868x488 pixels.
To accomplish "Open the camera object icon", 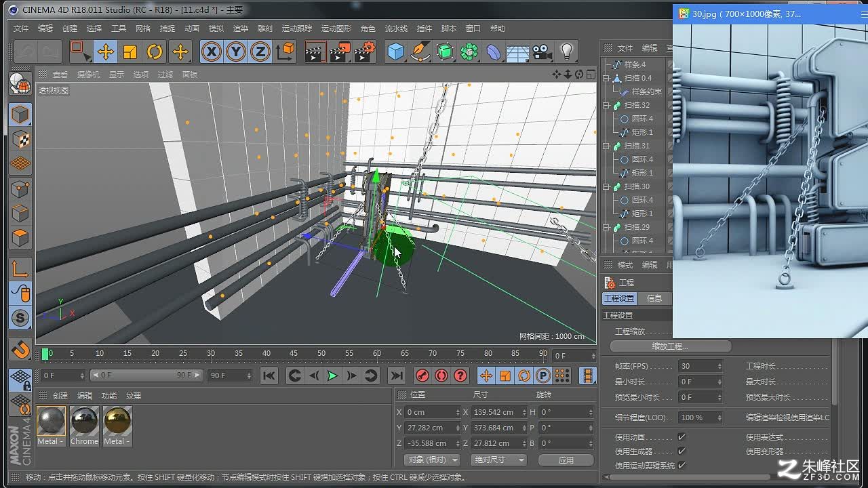I will (541, 52).
